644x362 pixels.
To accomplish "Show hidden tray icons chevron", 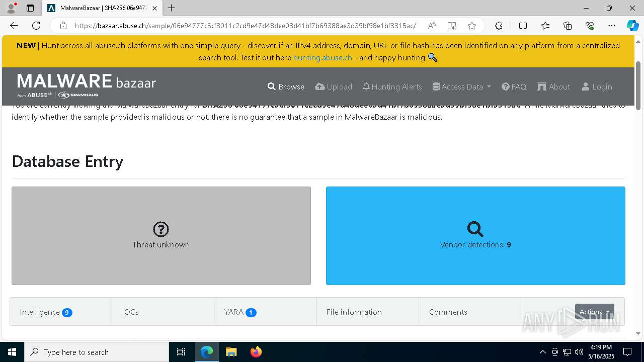I will (x=542, y=352).
